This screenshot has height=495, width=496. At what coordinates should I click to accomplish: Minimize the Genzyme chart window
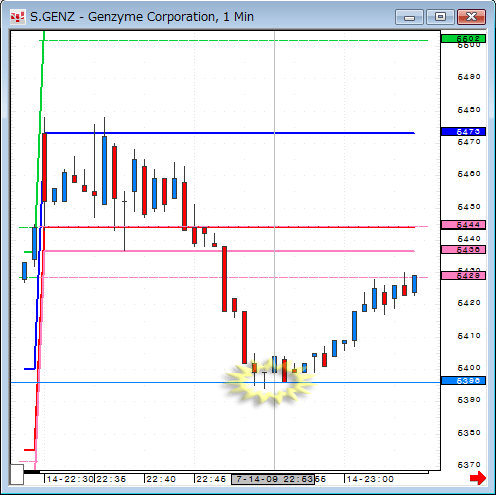click(x=409, y=17)
